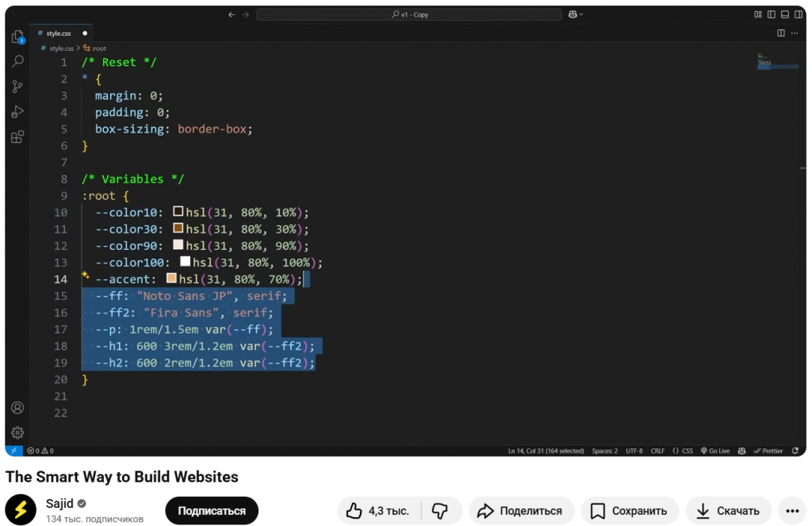Open the Run and Debug view

[x=17, y=112]
